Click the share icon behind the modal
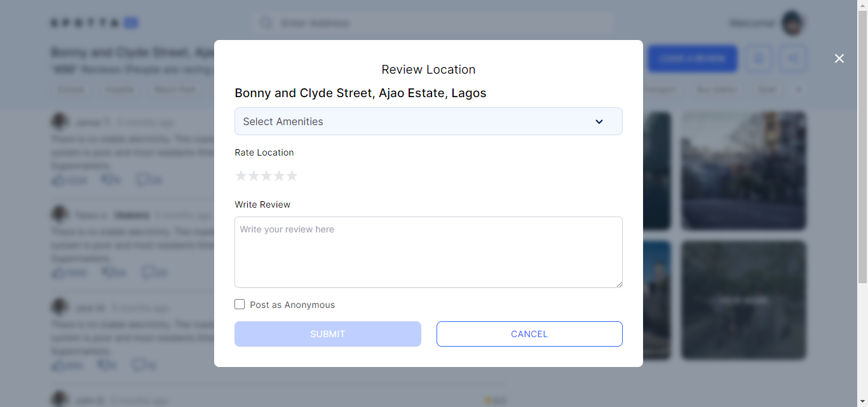Screen dimensions: 868x407 point(793,58)
